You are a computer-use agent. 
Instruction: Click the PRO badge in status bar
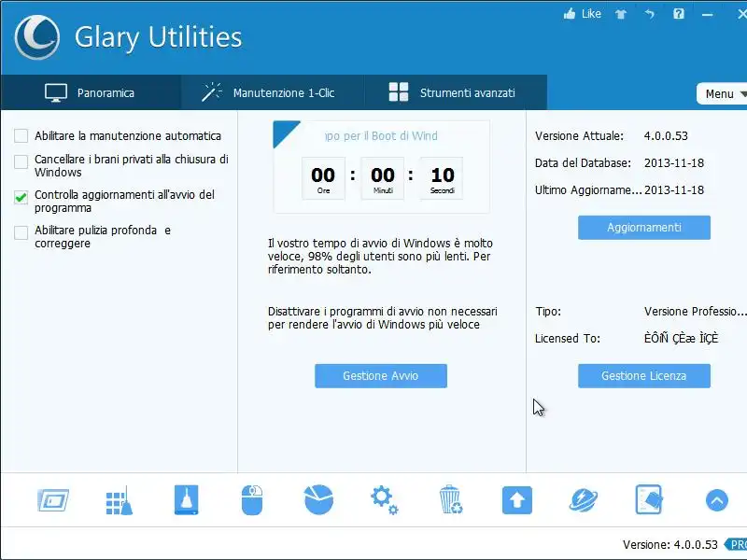point(736,544)
